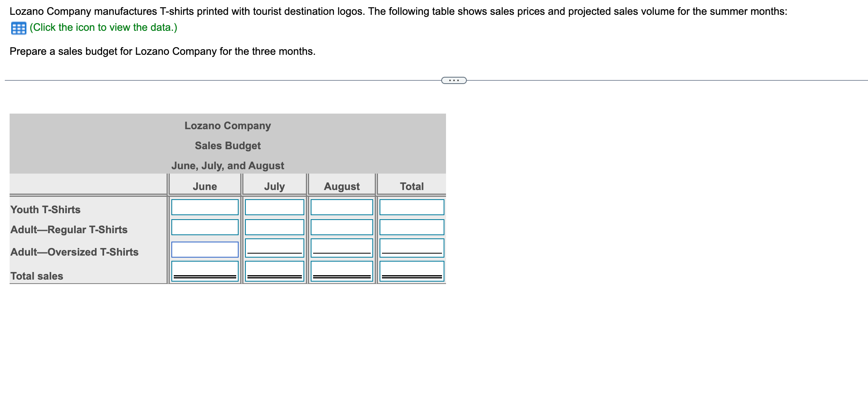Enter the Total sales Total field
Screen dimensions: 868x408
412,271
